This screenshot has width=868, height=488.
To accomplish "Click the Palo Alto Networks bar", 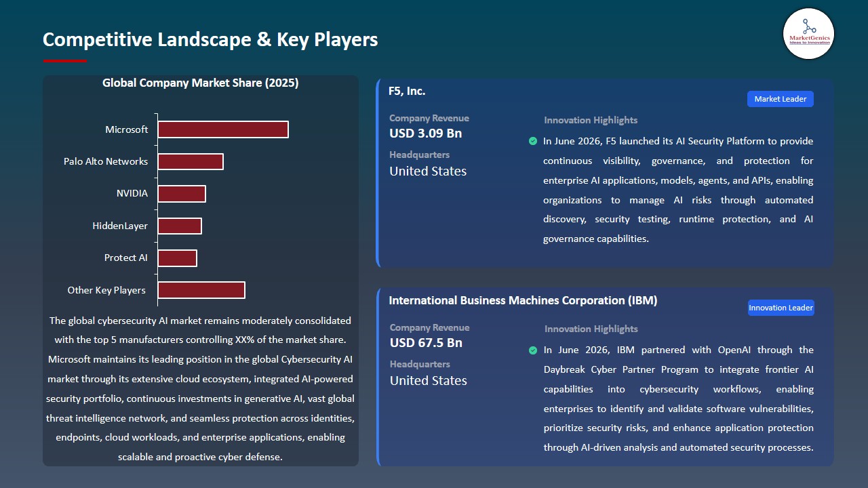I will pos(191,161).
